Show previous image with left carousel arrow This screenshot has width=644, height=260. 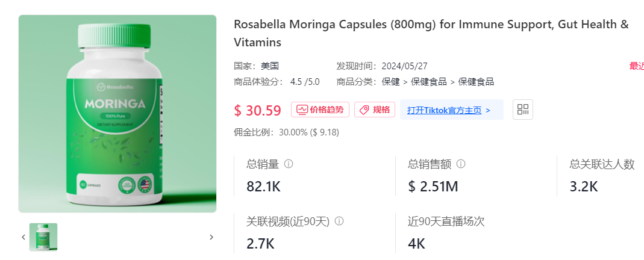[23, 237]
